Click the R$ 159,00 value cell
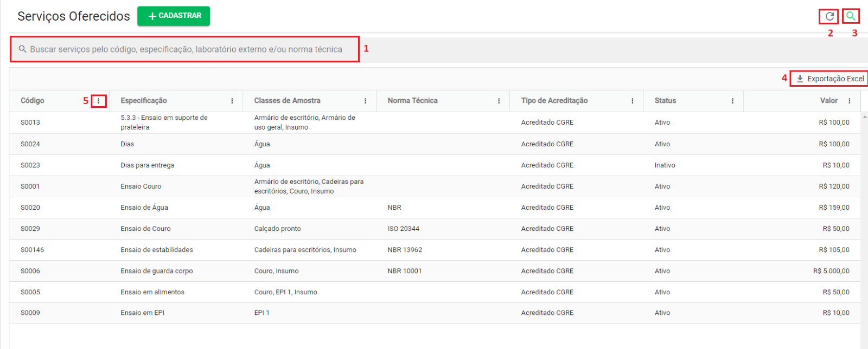This screenshot has width=868, height=349. [834, 208]
